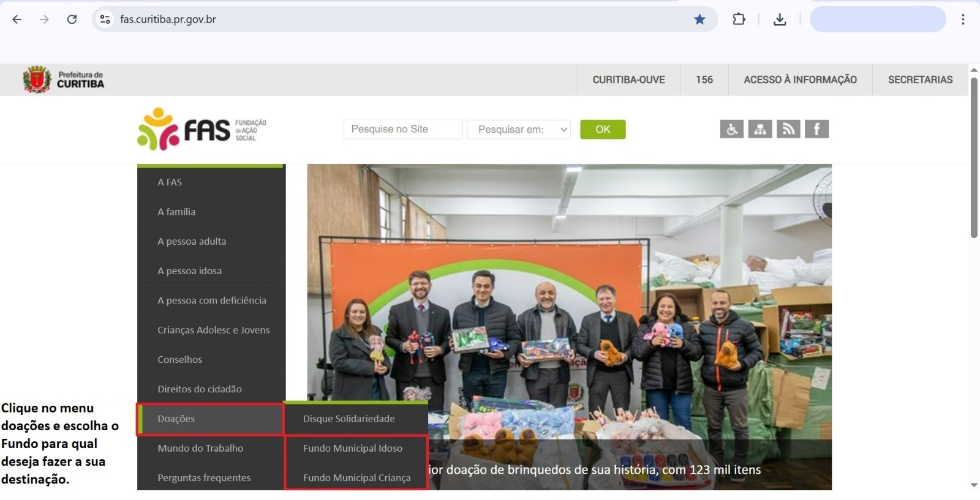Open the browser extensions puzzle icon

click(739, 20)
